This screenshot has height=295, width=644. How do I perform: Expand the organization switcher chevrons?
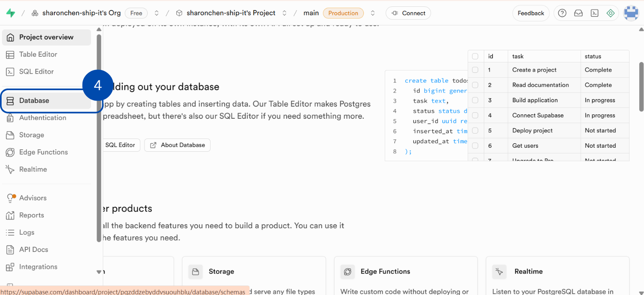[x=157, y=13]
